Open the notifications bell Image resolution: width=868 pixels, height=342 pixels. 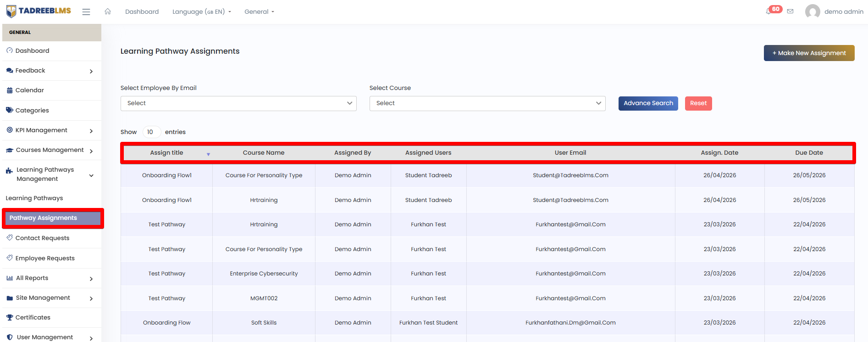768,11
